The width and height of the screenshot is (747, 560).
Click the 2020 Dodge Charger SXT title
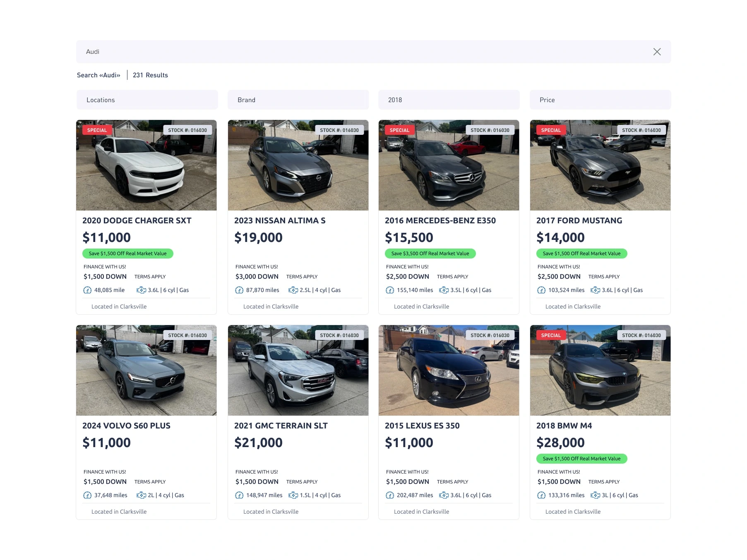point(137,220)
